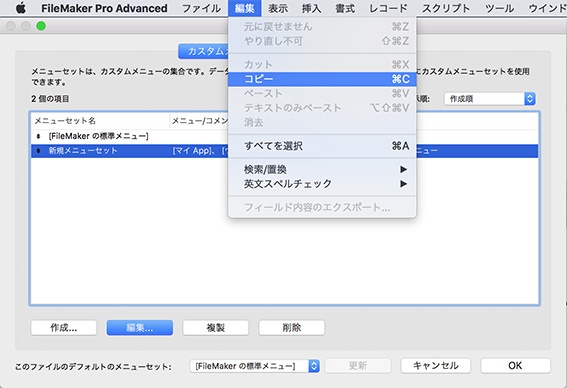Grab reorder handle of 新規メニューセット row
Viewport: 567px width, 388px height.
point(38,151)
